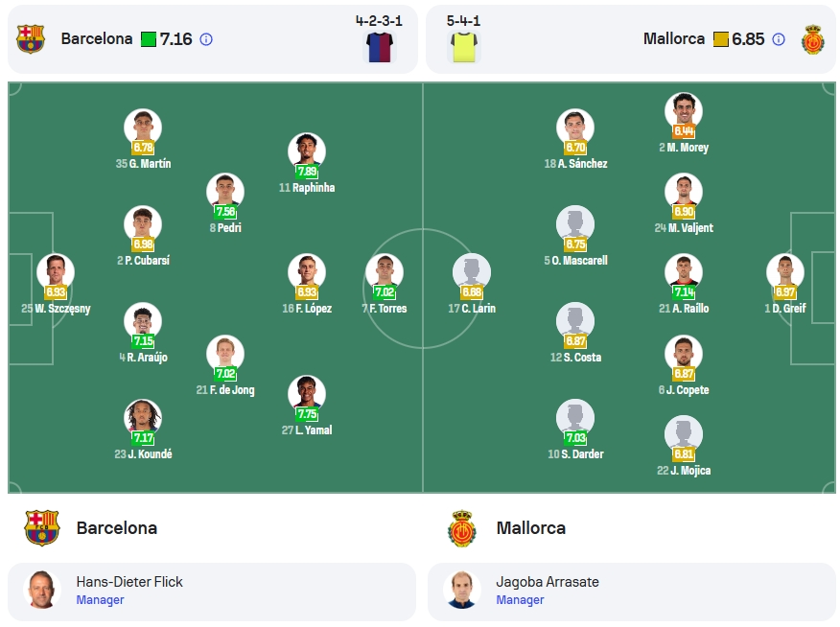Click the Mallorca crest in header
Screen dimensions: 840x627
813,39
